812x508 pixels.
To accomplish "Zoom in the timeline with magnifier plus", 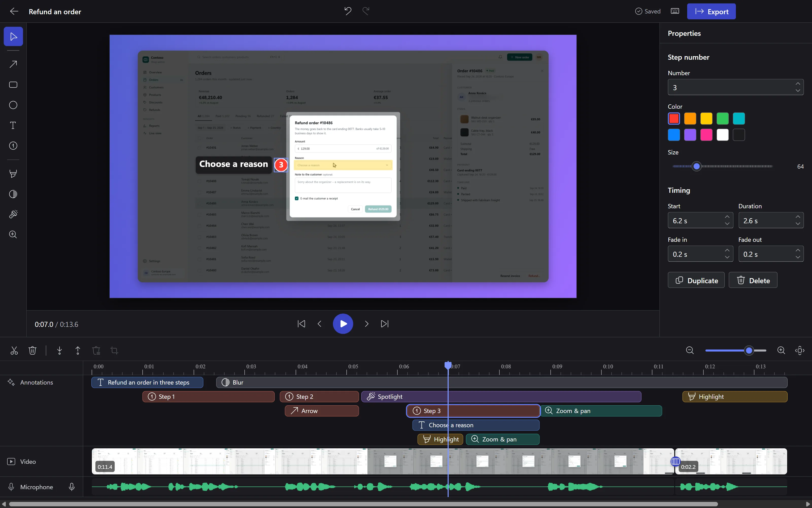I will (x=781, y=351).
